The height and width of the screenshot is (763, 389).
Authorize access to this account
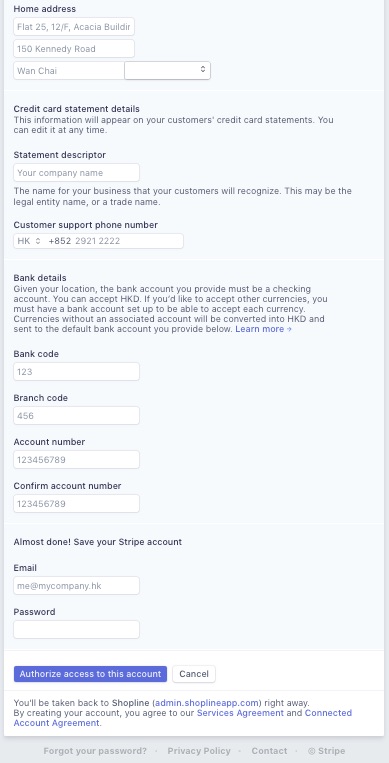[91, 674]
